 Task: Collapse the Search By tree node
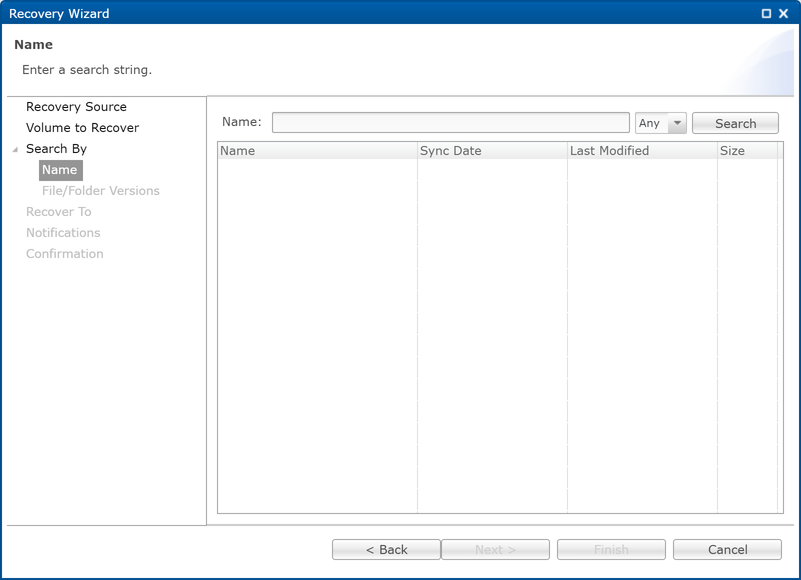(x=15, y=149)
